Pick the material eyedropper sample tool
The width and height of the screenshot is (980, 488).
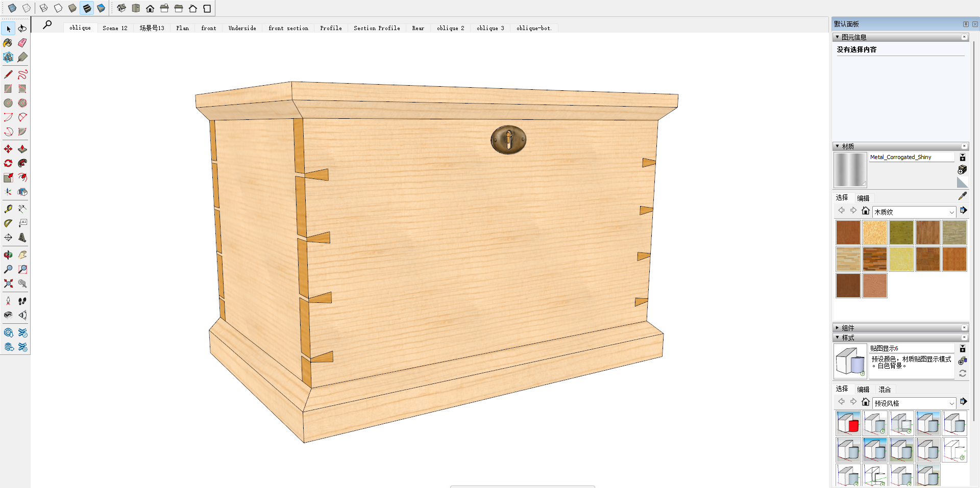tap(962, 196)
